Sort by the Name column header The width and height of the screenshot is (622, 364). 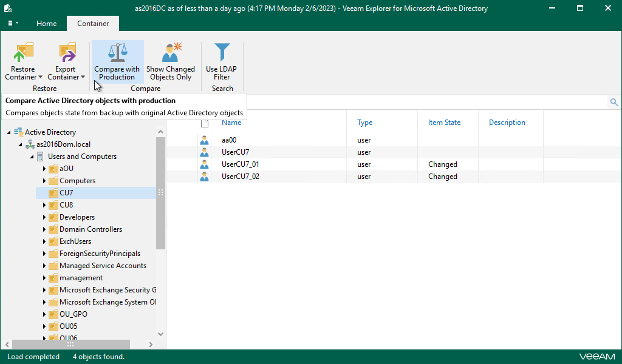[x=231, y=123]
